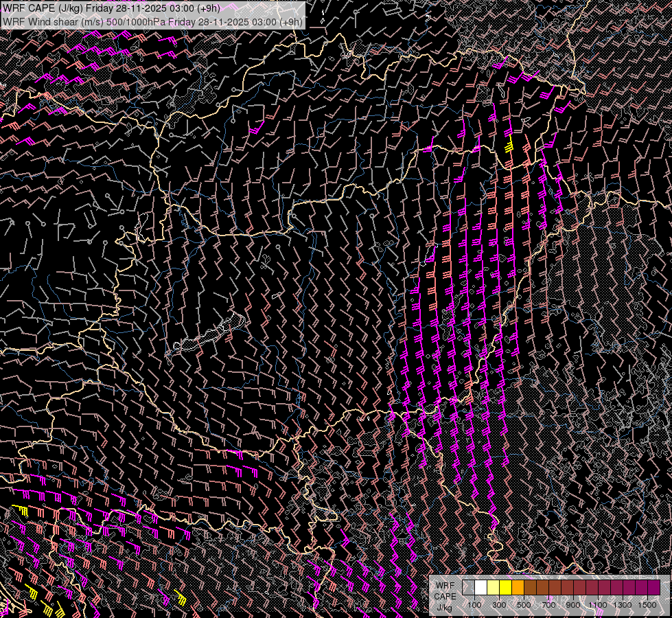
Task: Click the J/kg units label in legend
Action: pos(444,608)
